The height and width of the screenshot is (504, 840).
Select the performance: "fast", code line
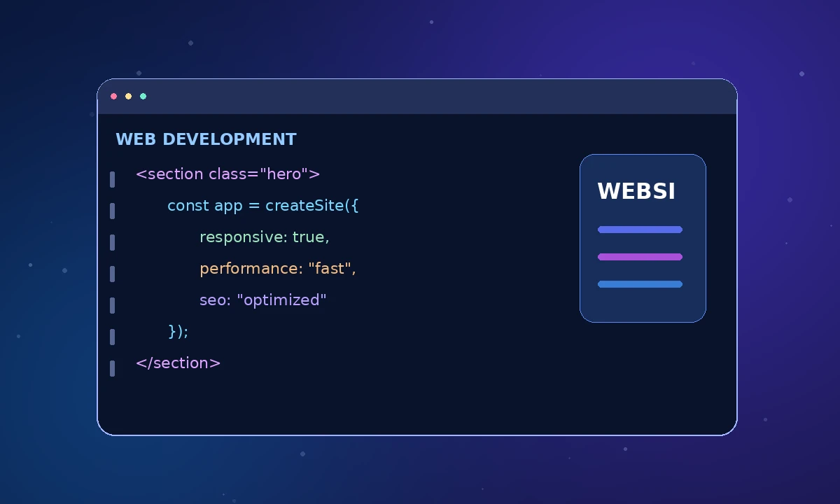278,269
